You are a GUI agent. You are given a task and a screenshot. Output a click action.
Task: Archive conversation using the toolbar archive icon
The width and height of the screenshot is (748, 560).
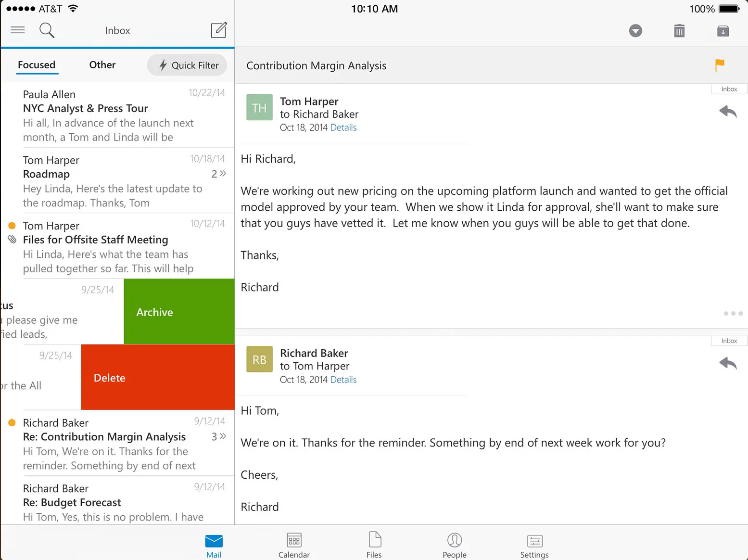pyautogui.click(x=723, y=30)
